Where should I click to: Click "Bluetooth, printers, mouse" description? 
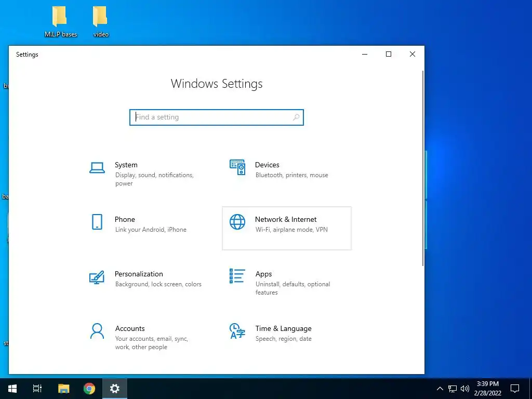(x=292, y=175)
